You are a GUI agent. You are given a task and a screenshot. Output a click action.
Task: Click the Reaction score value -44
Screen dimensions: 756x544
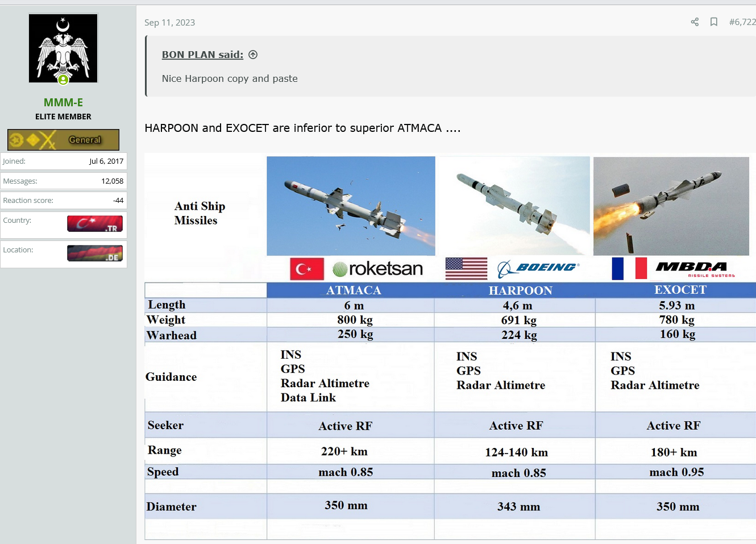point(118,200)
